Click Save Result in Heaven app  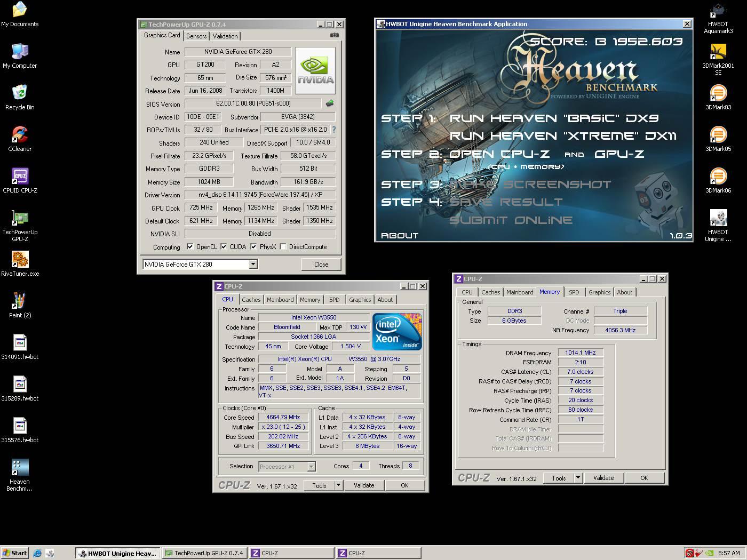pos(506,202)
